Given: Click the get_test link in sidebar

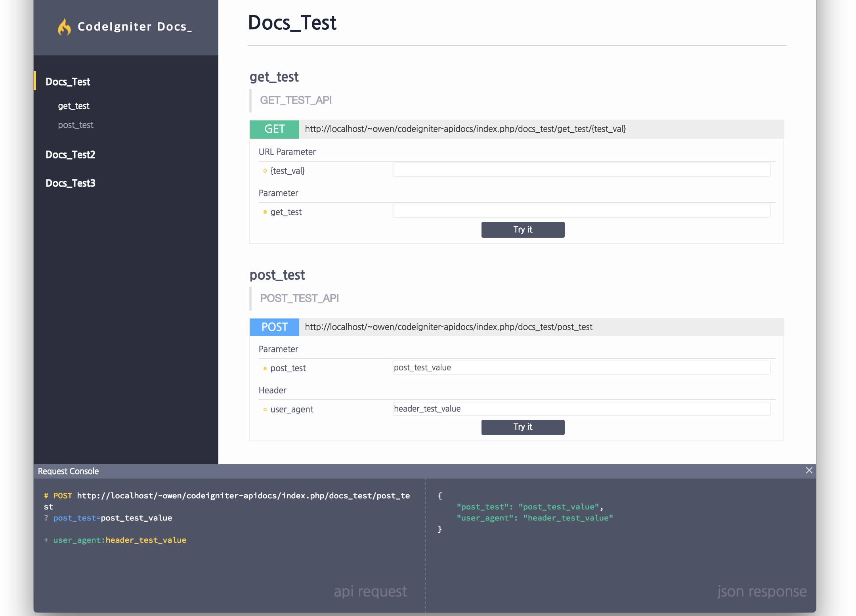Looking at the screenshot, I should click(74, 105).
